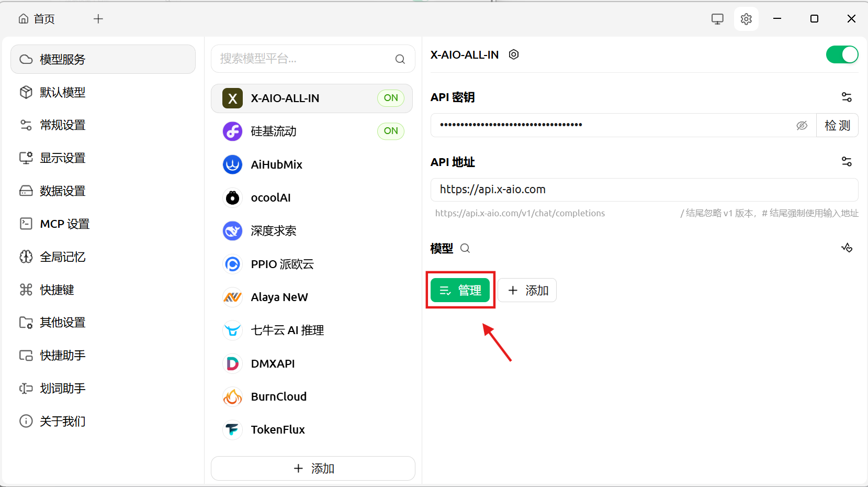Select BurnCloud provider icon

pos(232,396)
